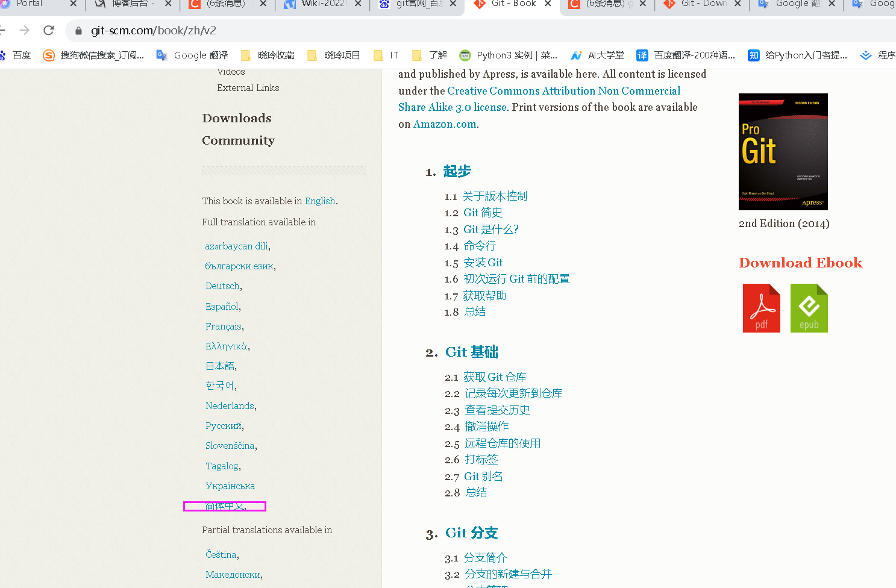Select the Русский translation
The image size is (896, 588).
(x=224, y=426)
